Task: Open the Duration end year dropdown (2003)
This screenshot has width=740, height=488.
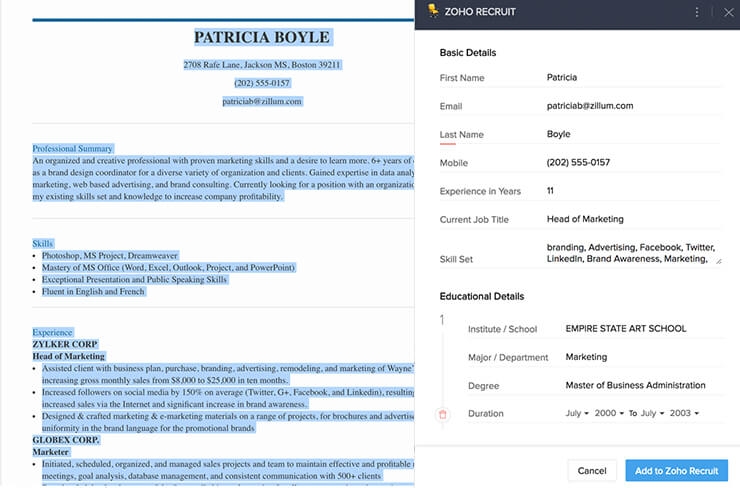Action: 684,413
